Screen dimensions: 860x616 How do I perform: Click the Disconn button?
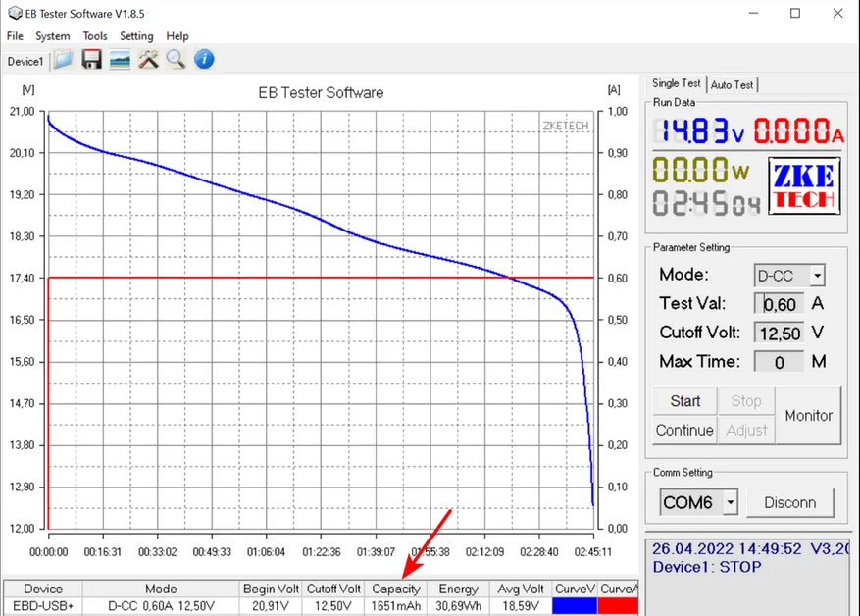tap(789, 502)
